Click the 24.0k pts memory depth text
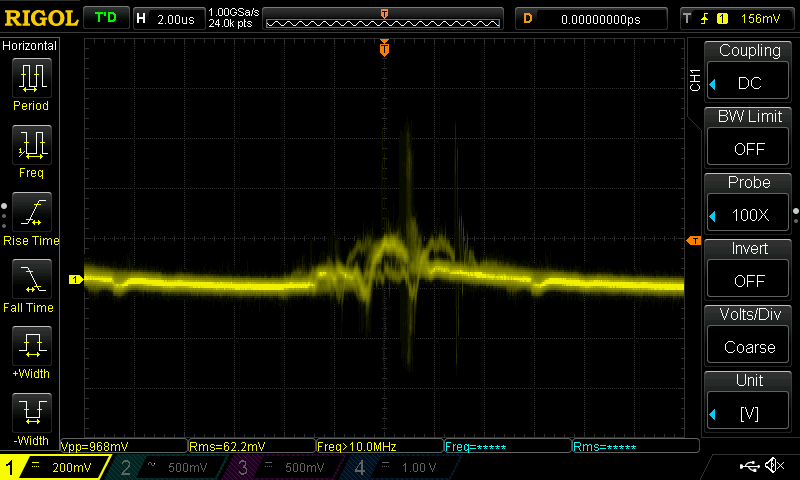This screenshot has height=480, width=800. click(x=231, y=23)
